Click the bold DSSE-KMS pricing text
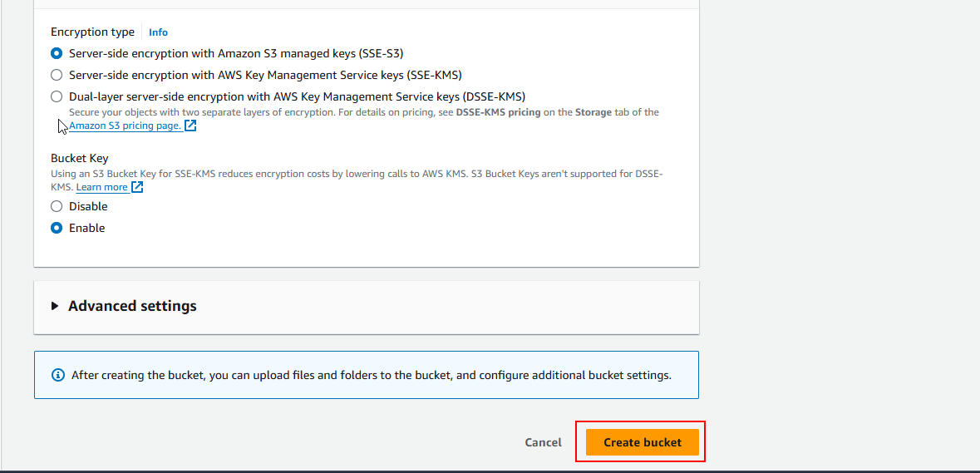980x473 pixels. pyautogui.click(x=498, y=112)
